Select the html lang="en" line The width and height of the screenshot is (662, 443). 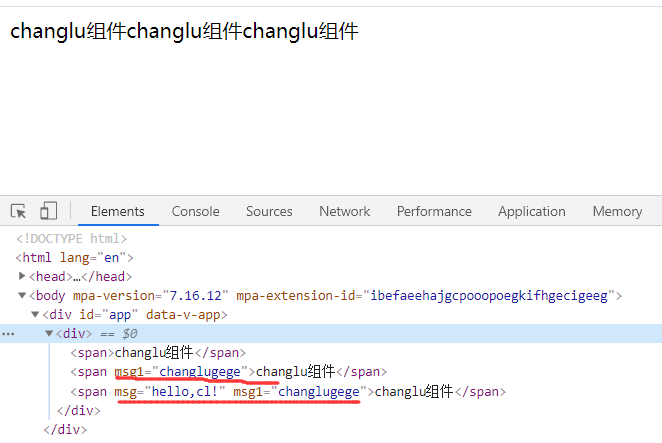75,258
